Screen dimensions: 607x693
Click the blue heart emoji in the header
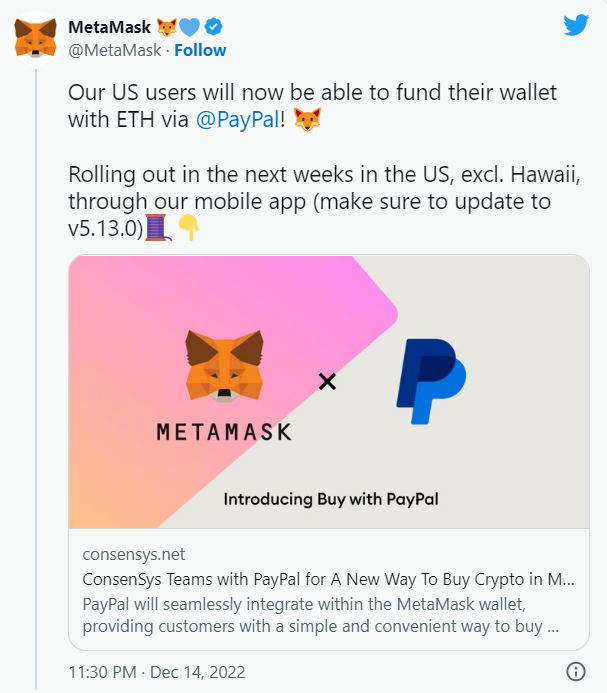point(190,27)
